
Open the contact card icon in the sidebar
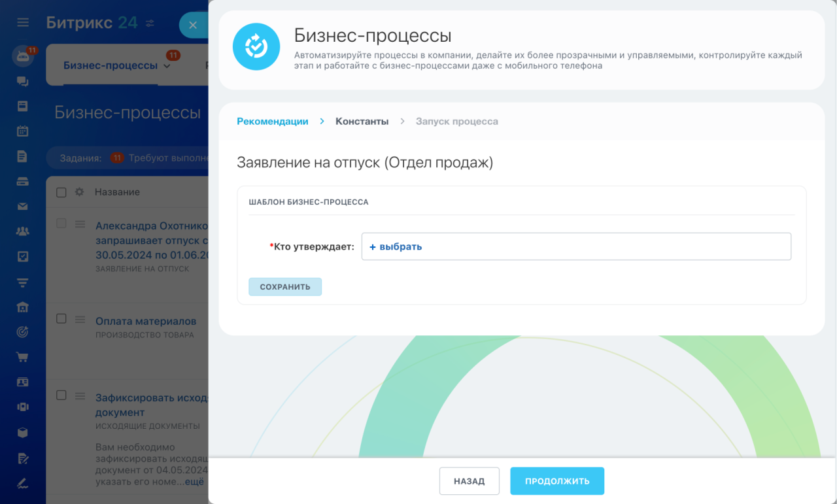[23, 382]
